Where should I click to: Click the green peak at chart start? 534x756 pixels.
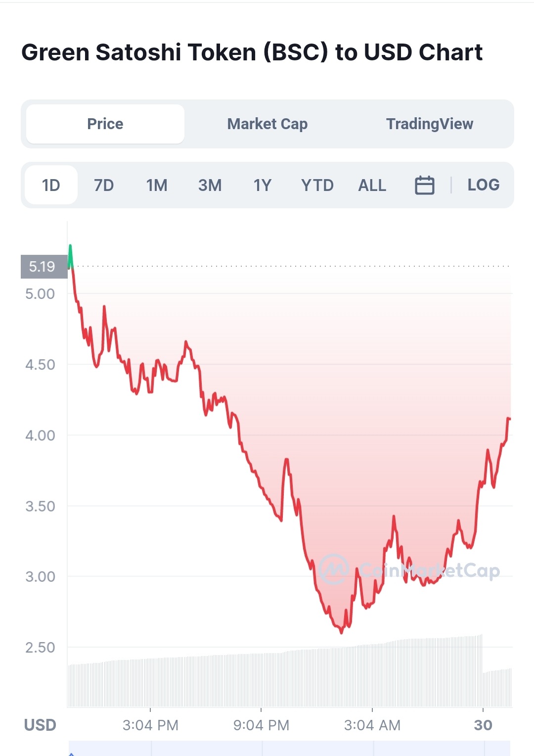pos(70,255)
